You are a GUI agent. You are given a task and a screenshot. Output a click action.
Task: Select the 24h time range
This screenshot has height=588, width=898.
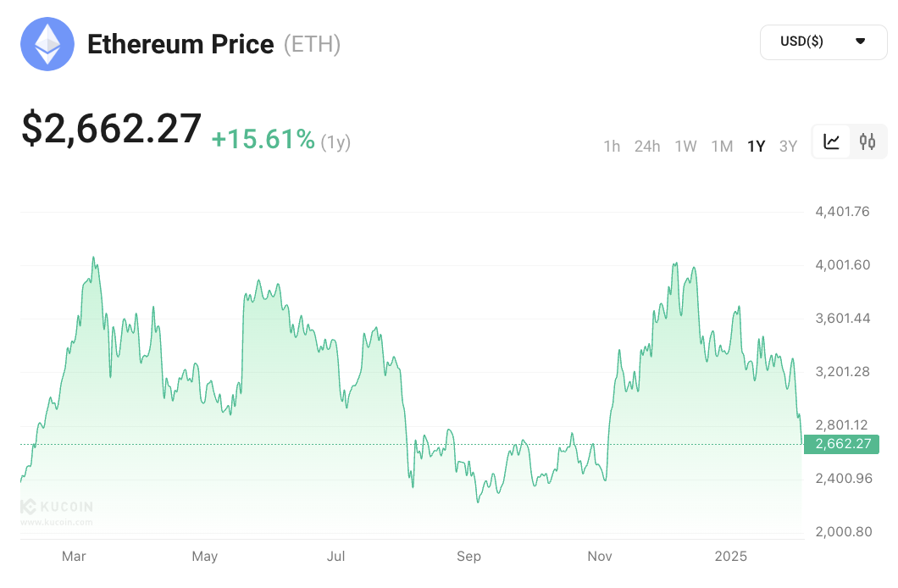coord(647,146)
